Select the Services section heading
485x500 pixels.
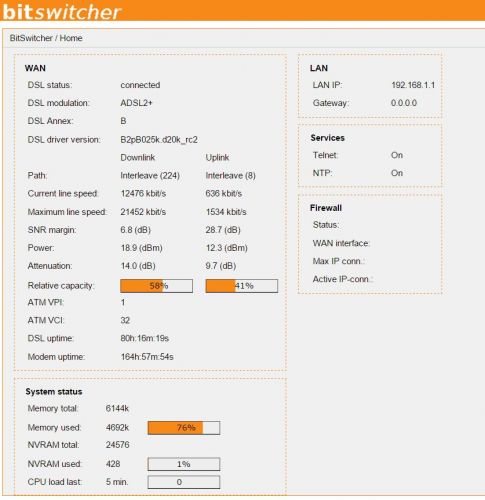point(327,138)
